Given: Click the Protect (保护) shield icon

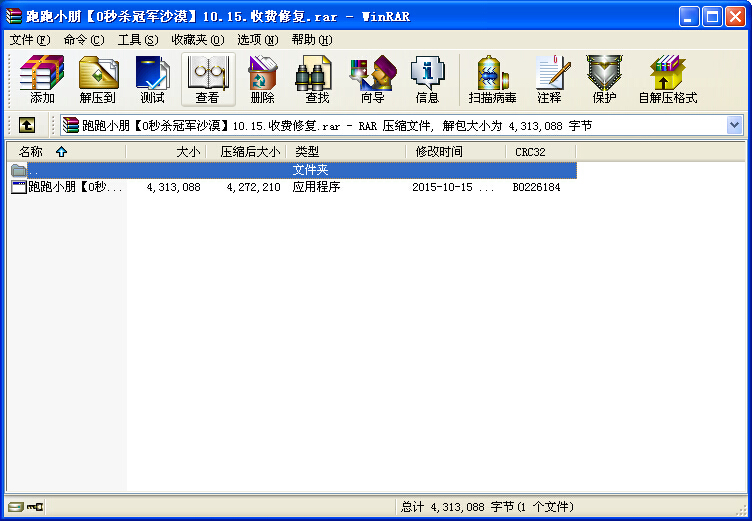Looking at the screenshot, I should pyautogui.click(x=604, y=79).
